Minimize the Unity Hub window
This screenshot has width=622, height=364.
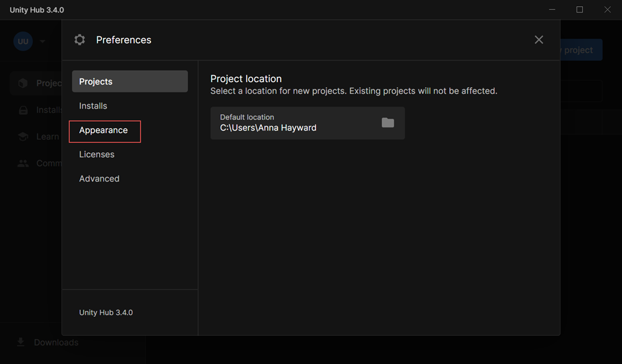coord(552,9)
